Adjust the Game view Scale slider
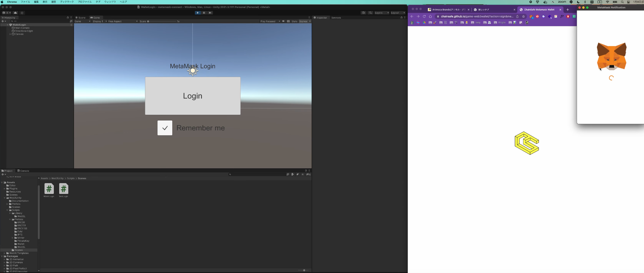This screenshot has height=273, width=644. tap(148, 21)
